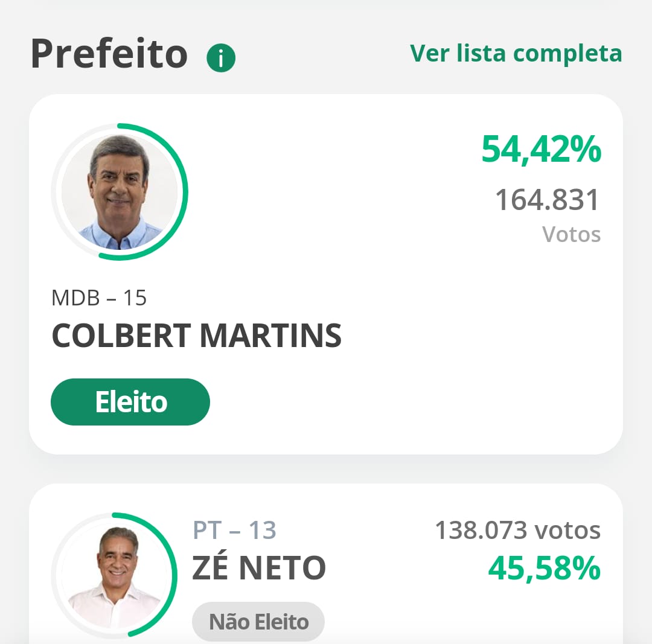This screenshot has width=652, height=644.
Task: Click the gray Não Eleito badge
Action: click(258, 622)
